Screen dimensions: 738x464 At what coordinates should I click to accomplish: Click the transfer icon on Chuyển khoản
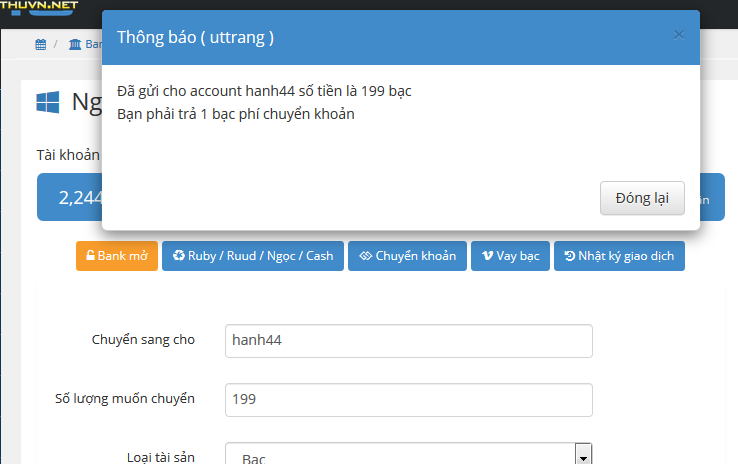(x=365, y=256)
